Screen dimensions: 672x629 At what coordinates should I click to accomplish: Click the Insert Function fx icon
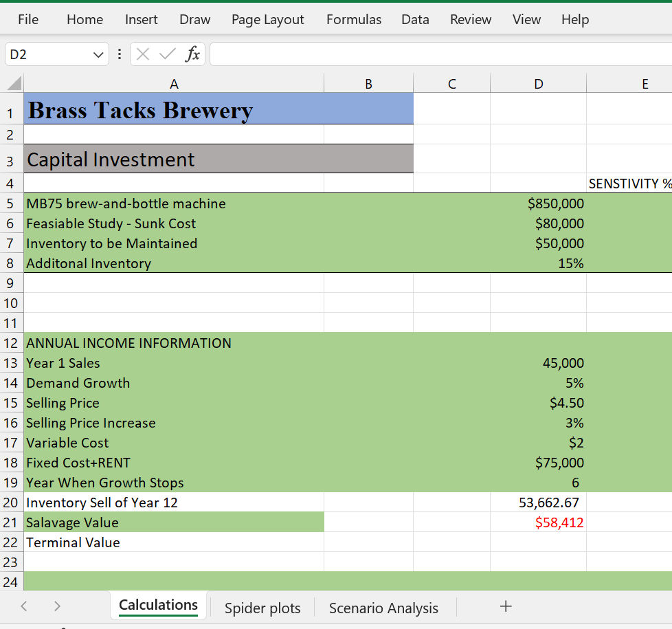tap(192, 54)
